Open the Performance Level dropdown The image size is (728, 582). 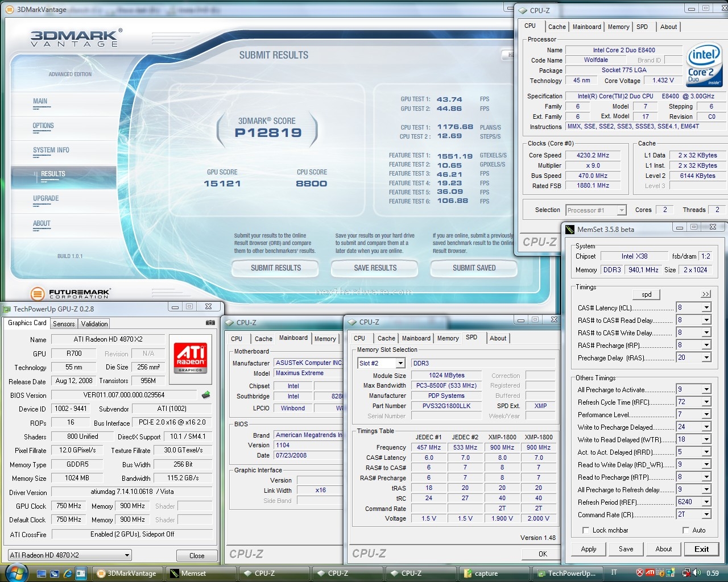click(x=706, y=414)
